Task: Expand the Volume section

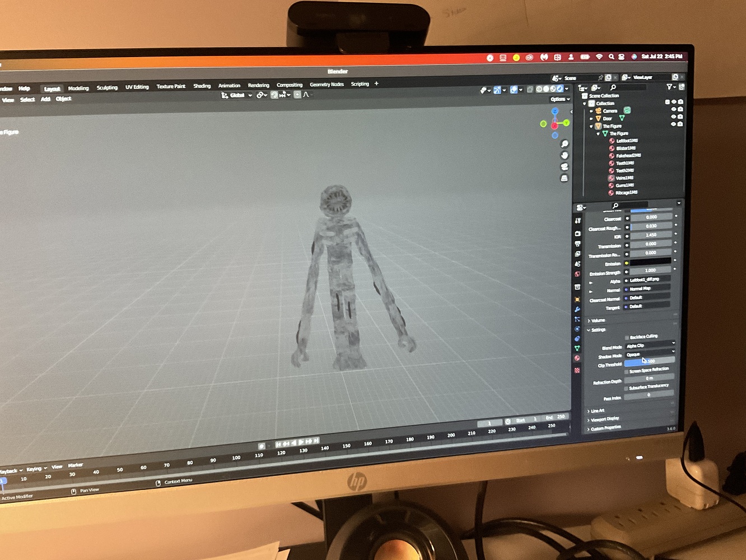Action: (595, 320)
